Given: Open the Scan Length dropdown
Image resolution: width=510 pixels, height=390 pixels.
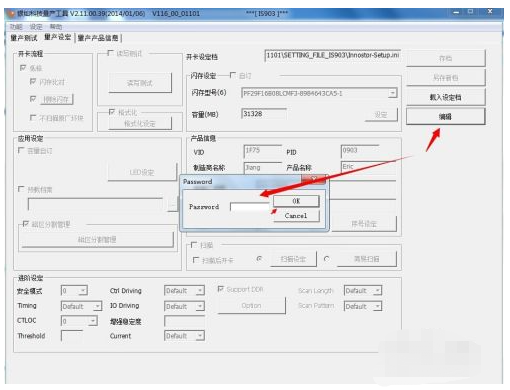Looking at the screenshot, I should tap(377, 291).
